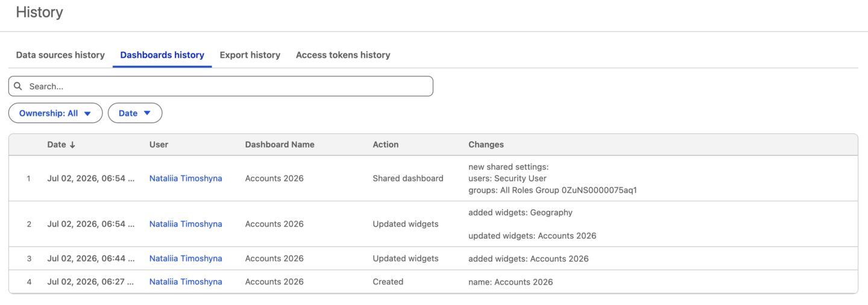Open Nataliia Timoshyna link in row 3

(186, 259)
